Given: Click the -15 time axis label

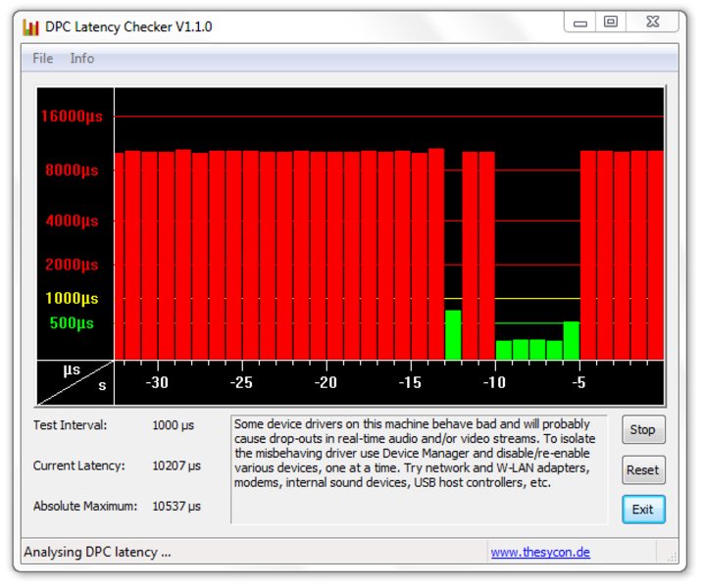Looking at the screenshot, I should (410, 382).
